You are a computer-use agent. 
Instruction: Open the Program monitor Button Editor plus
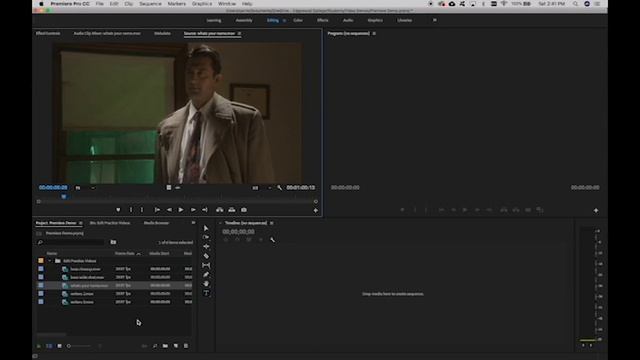596,211
